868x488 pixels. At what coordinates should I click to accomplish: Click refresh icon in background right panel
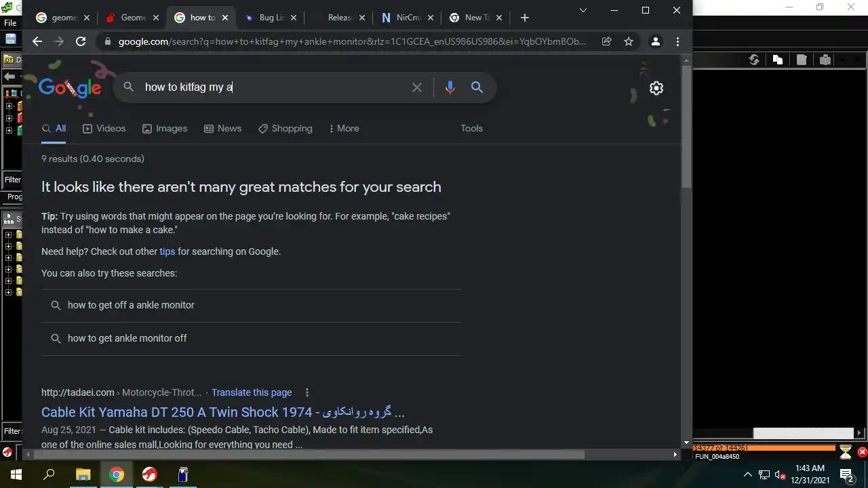point(753,60)
